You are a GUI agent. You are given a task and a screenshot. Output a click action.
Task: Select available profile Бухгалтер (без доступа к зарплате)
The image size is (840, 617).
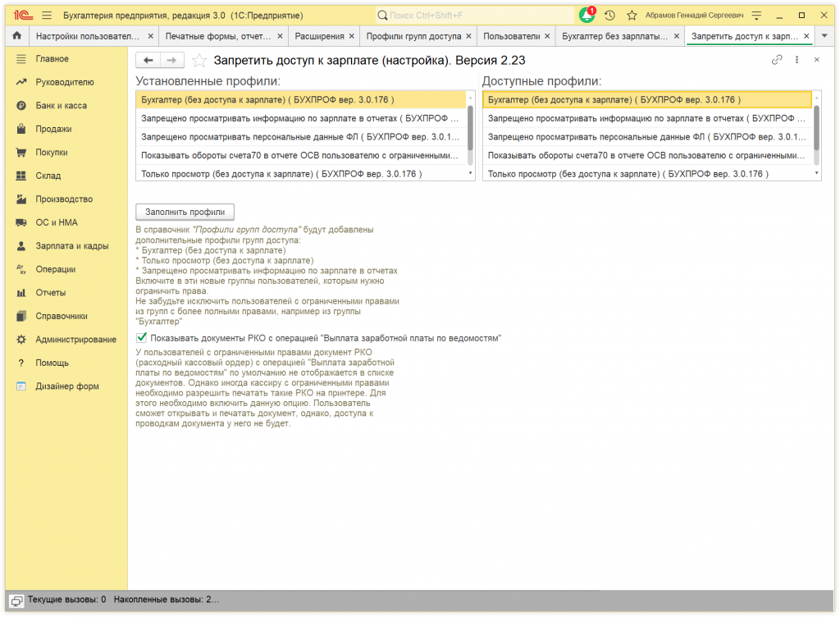(x=648, y=99)
